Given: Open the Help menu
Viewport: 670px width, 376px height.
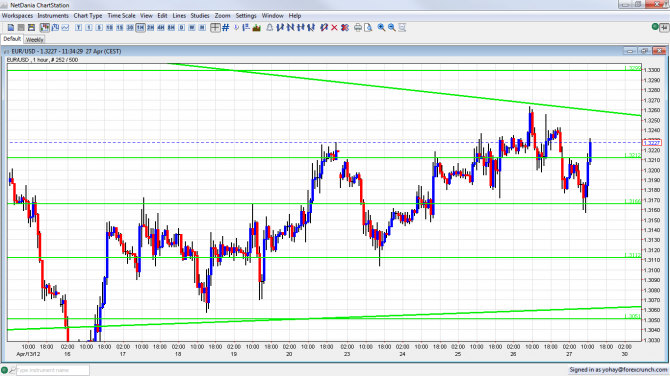Looking at the screenshot, I should [x=295, y=16].
